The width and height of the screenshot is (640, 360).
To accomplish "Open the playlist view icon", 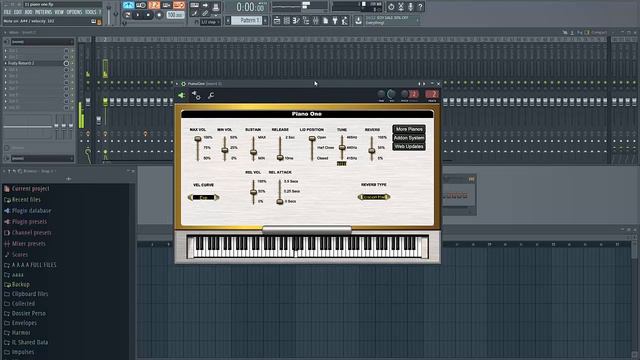I will [x=277, y=20].
